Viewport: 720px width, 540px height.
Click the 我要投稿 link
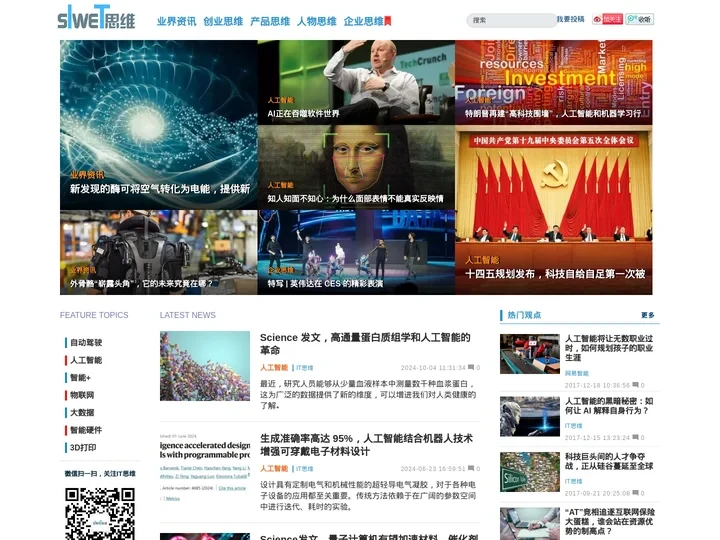pyautogui.click(x=571, y=19)
